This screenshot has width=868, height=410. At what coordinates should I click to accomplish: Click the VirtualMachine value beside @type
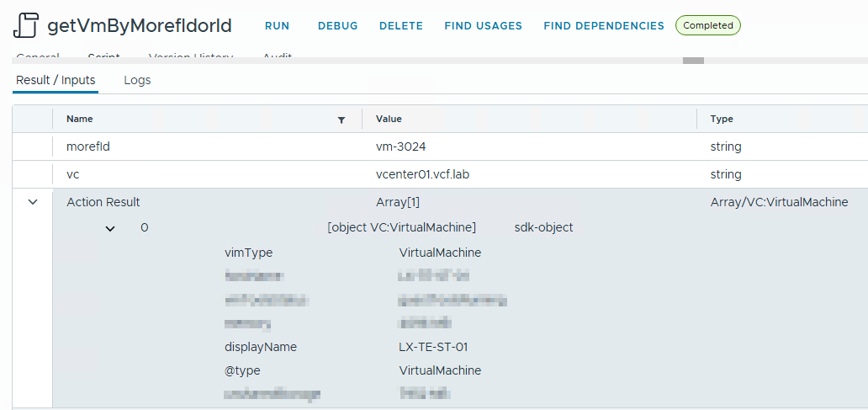(x=440, y=370)
